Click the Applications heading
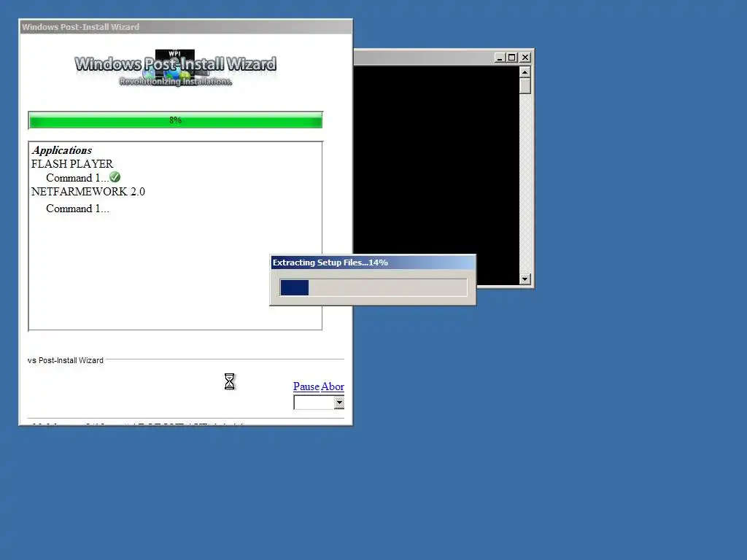The height and width of the screenshot is (560, 747). [62, 150]
